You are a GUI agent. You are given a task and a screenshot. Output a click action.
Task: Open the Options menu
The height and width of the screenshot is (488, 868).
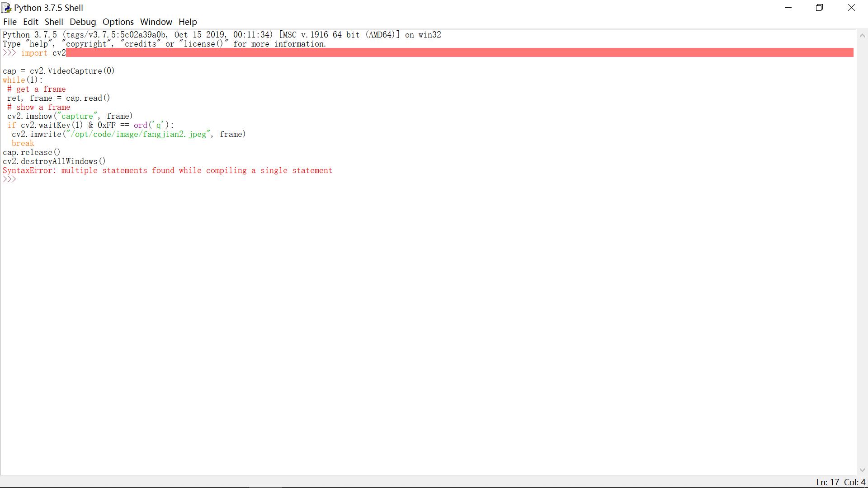[x=118, y=22]
